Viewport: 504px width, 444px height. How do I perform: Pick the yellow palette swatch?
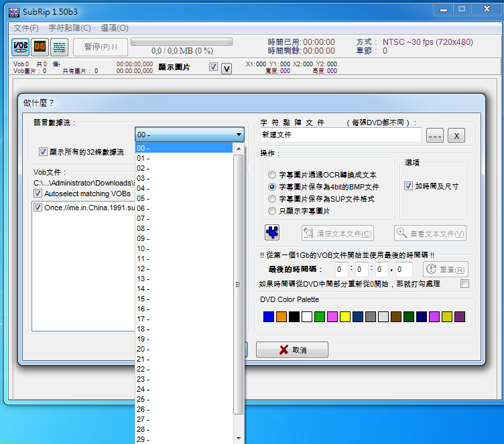345,317
